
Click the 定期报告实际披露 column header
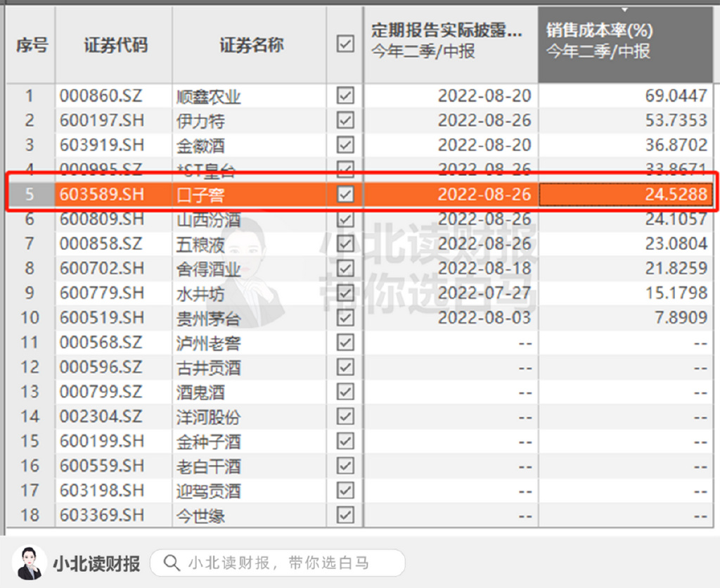click(x=451, y=44)
